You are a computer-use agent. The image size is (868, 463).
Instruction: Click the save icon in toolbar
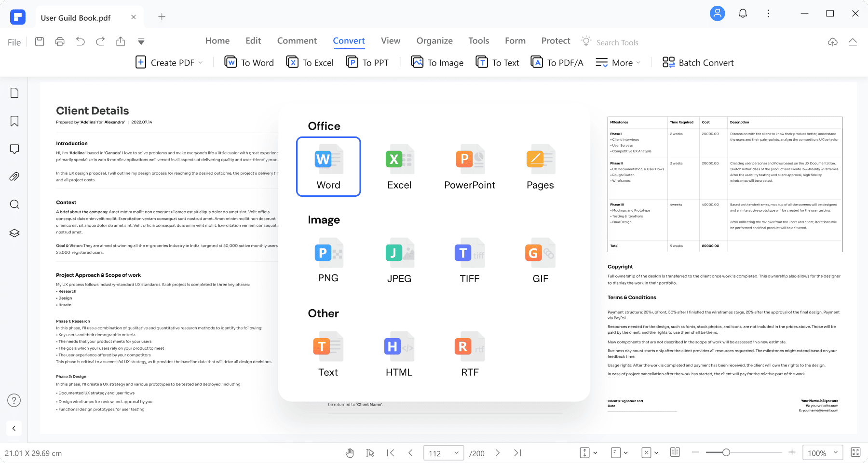click(40, 41)
